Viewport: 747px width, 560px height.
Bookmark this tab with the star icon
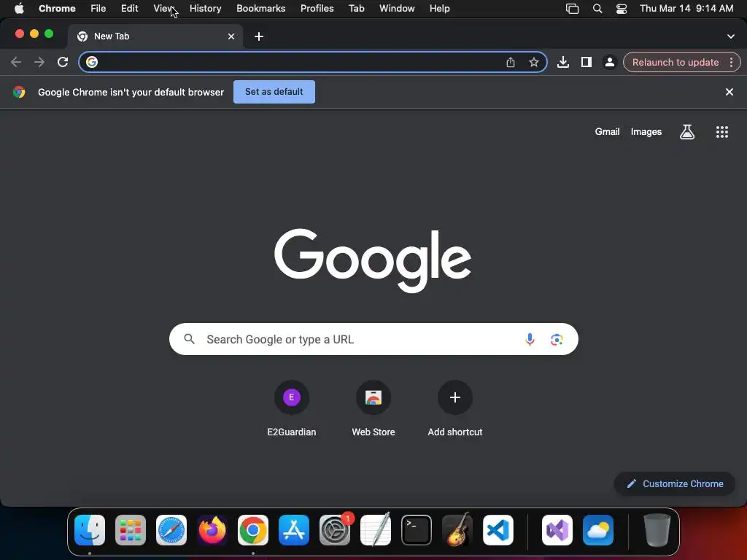533,62
